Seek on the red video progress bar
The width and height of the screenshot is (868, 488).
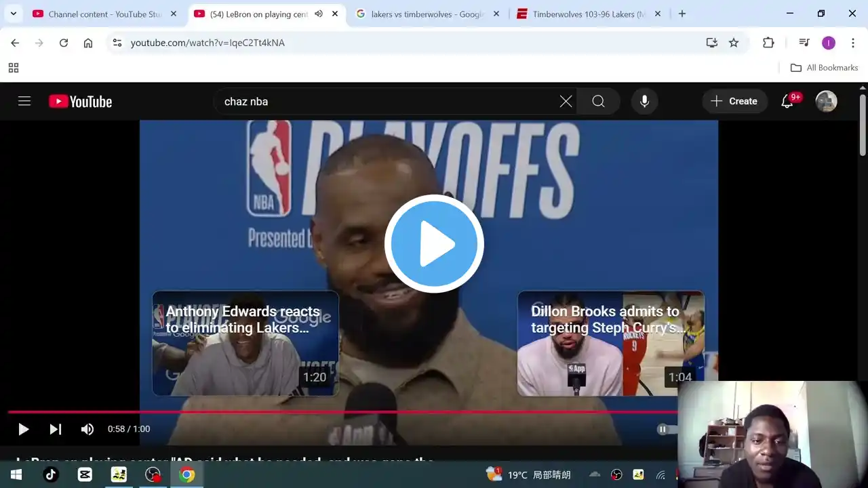point(342,411)
